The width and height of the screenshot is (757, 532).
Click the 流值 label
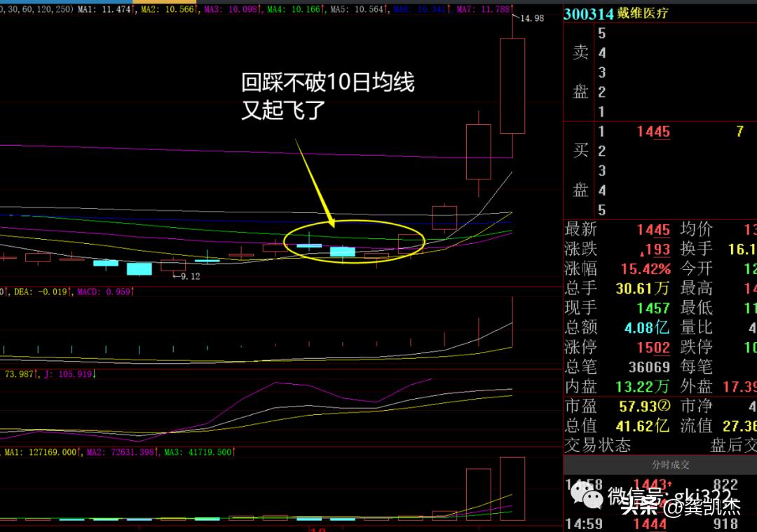point(696,425)
